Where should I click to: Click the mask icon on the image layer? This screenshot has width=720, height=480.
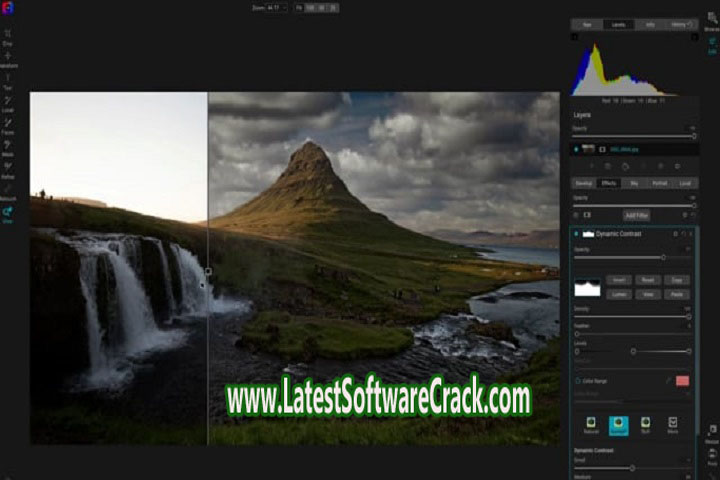click(x=602, y=149)
